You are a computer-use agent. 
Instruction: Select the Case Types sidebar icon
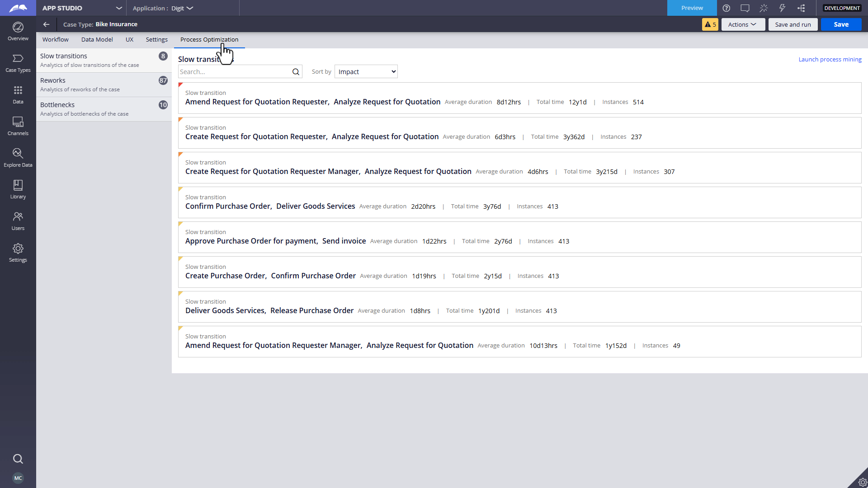pos(18,63)
